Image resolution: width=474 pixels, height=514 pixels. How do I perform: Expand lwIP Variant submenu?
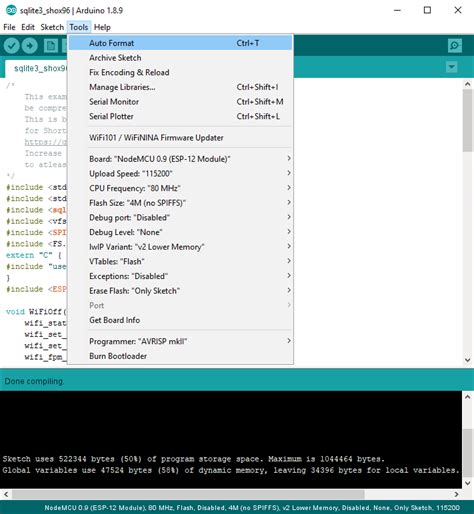click(180, 247)
